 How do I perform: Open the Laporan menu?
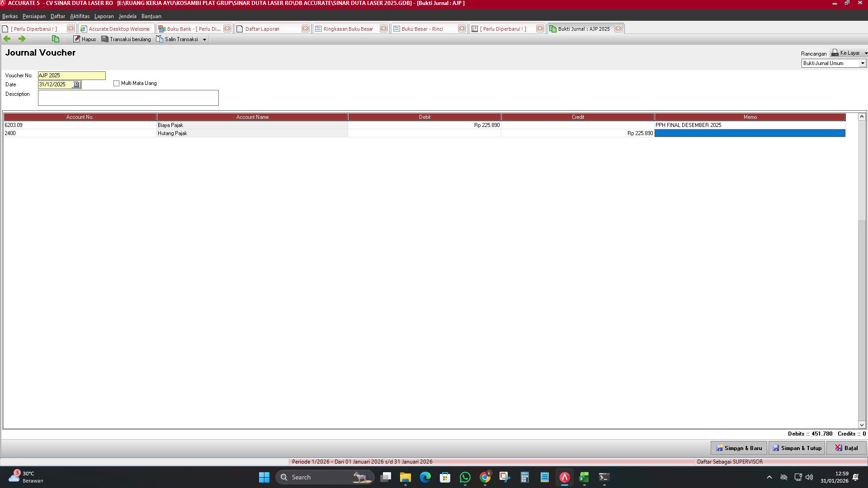pos(104,16)
